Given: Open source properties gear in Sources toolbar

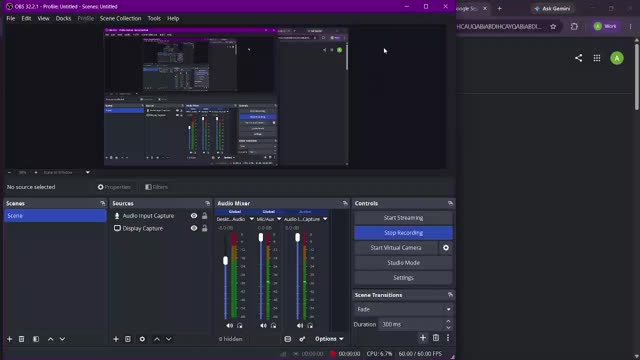Looking at the screenshot, I should [x=142, y=339].
